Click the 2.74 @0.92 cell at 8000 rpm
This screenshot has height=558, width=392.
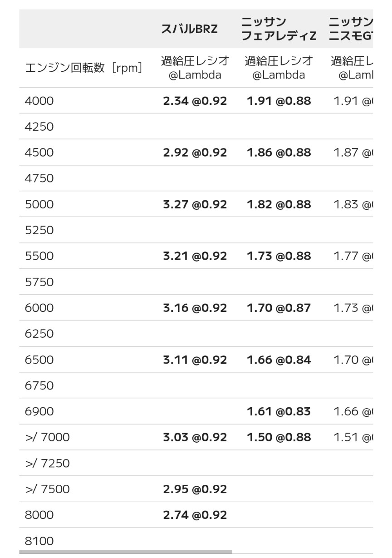[x=195, y=515]
